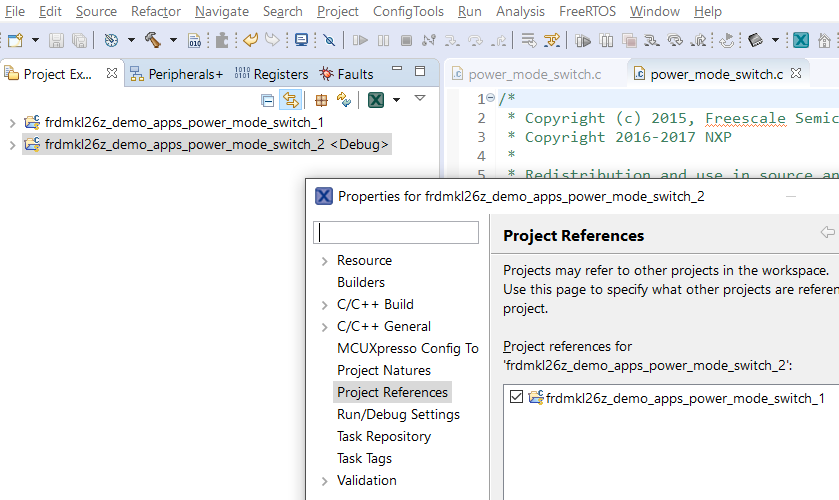Select Builders in the properties tree

point(361,282)
